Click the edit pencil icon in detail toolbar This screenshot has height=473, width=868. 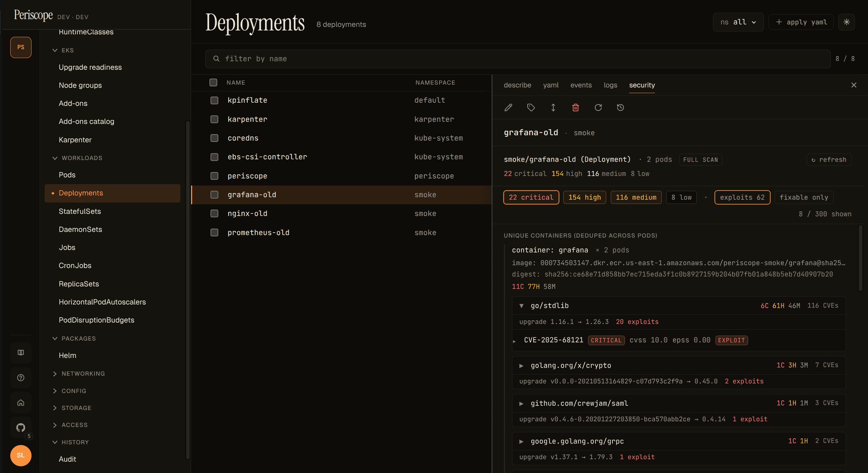[x=508, y=108]
